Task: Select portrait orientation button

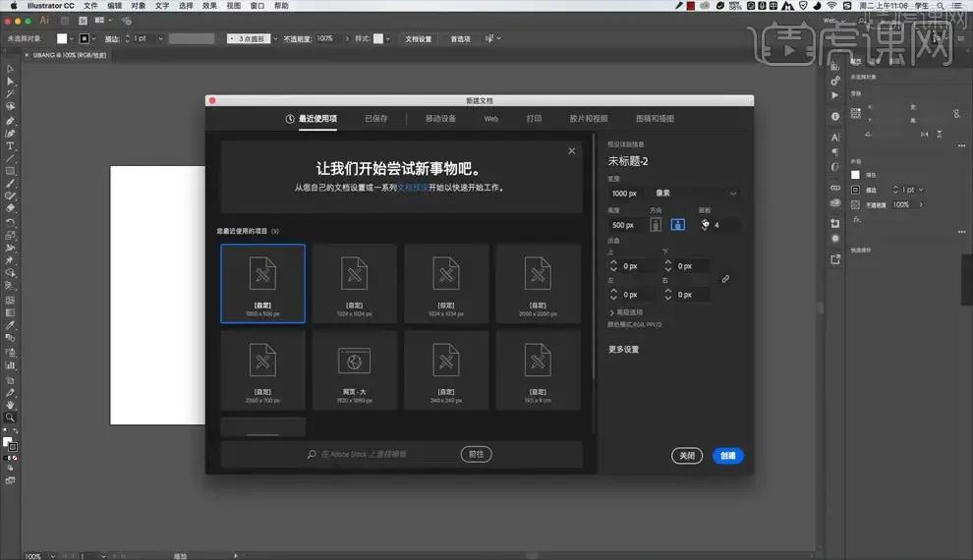Action: (657, 225)
